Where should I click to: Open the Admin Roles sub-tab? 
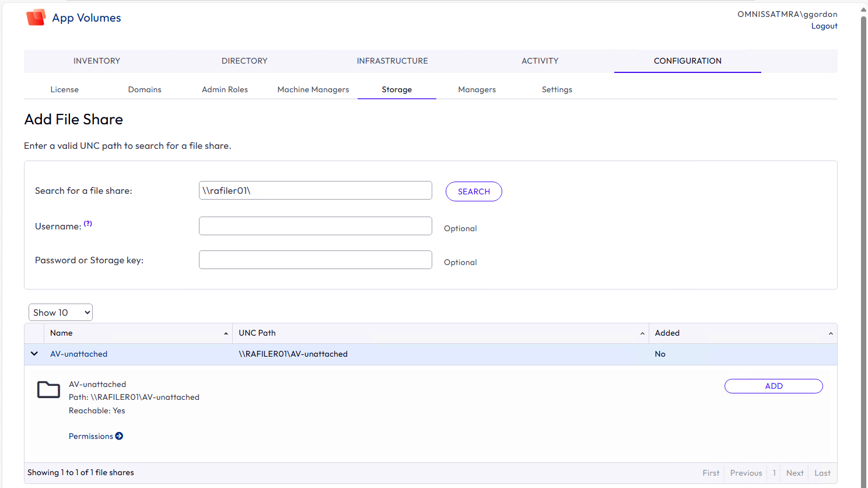[x=225, y=89]
